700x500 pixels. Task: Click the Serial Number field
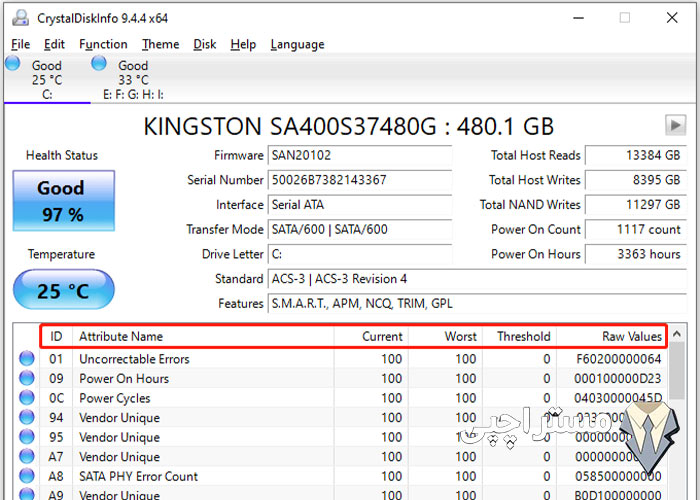point(360,180)
